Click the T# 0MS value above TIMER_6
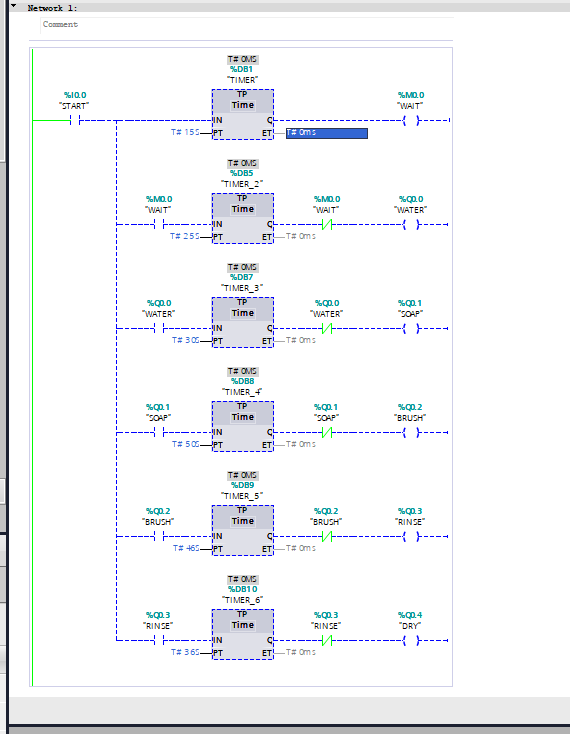The image size is (570, 734). pos(242,579)
